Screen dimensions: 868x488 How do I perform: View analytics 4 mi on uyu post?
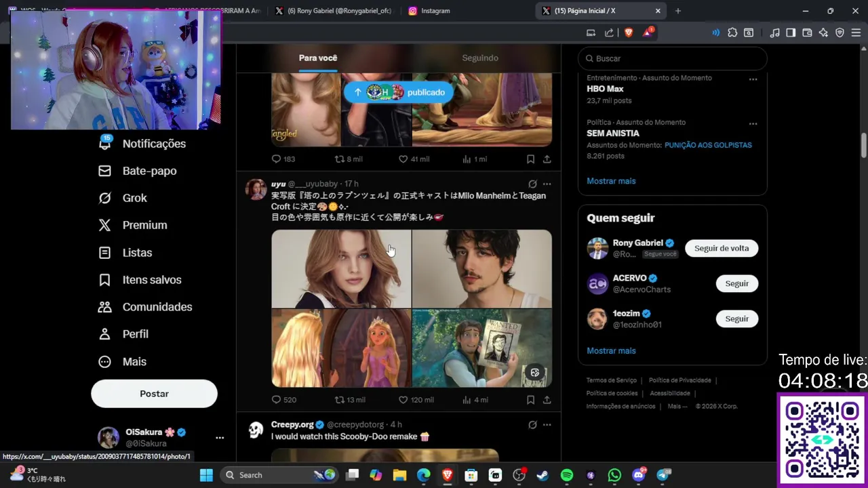point(475,400)
